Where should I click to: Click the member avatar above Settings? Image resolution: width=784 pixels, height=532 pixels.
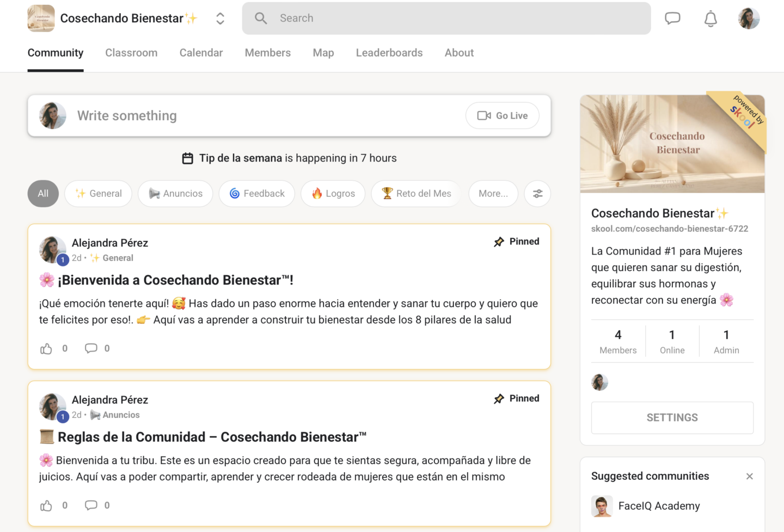pyautogui.click(x=600, y=382)
